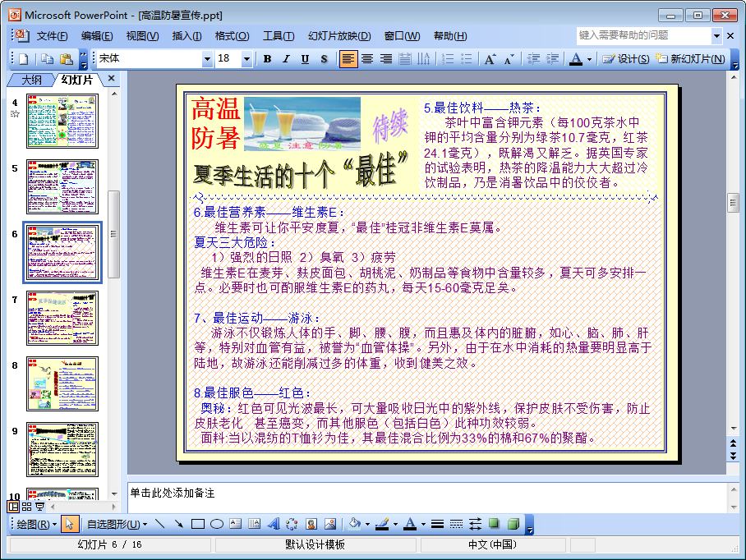Select the Rectangle drawing tool

point(198,524)
